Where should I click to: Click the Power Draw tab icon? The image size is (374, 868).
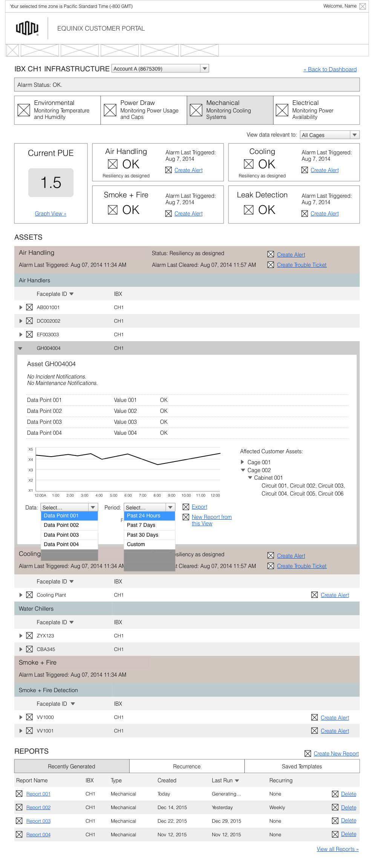(110, 110)
